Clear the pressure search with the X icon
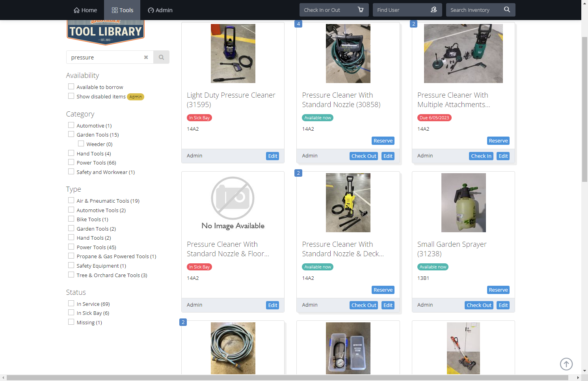 (x=146, y=57)
